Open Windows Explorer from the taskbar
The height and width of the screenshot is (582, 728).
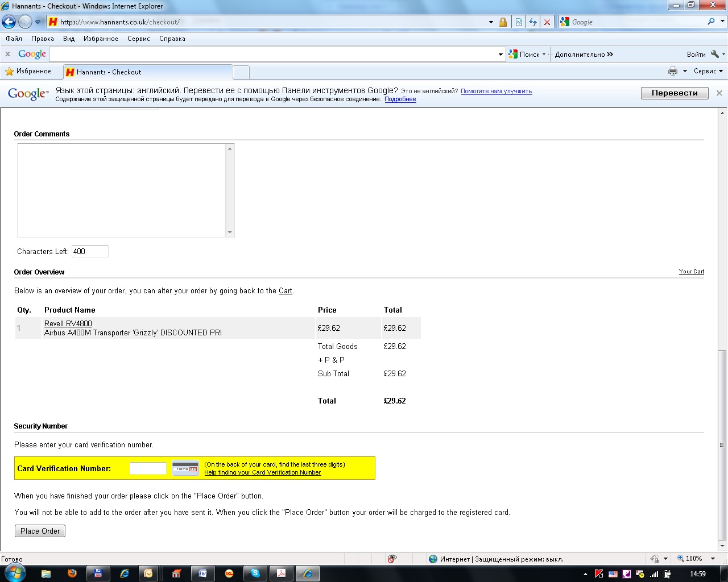pyautogui.click(x=46, y=574)
